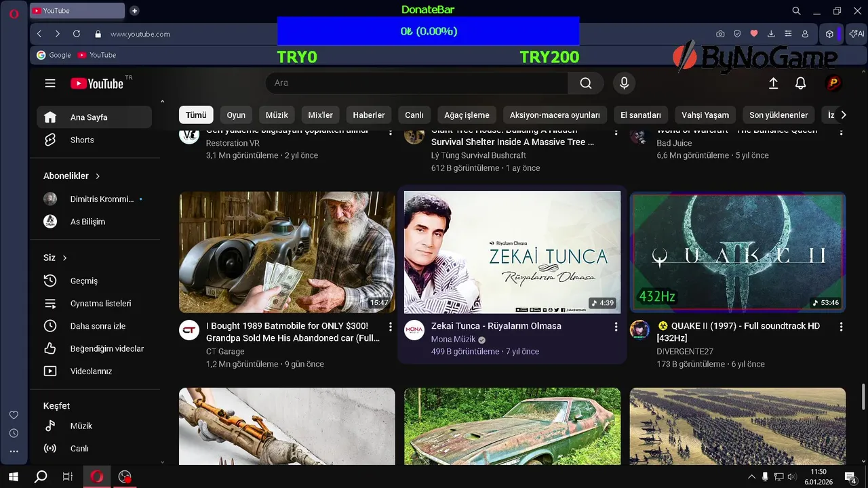Start voice search with the microphone icon

coord(624,83)
